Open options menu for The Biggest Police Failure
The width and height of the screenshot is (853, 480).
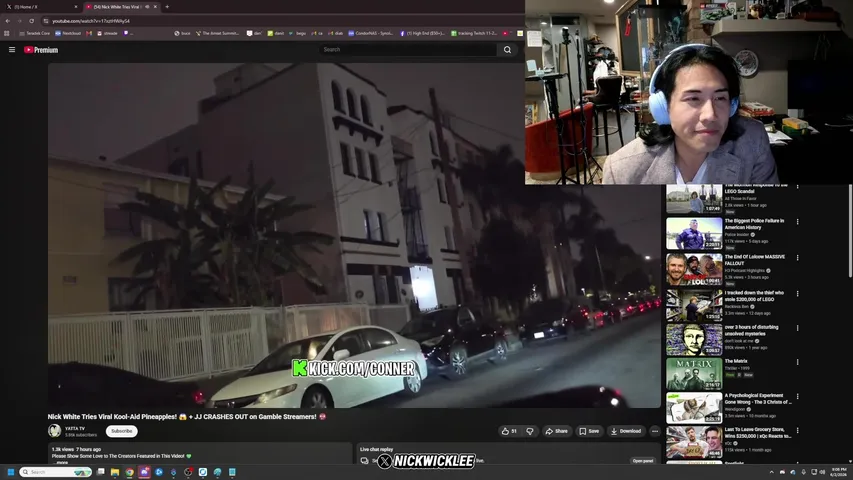click(798, 222)
